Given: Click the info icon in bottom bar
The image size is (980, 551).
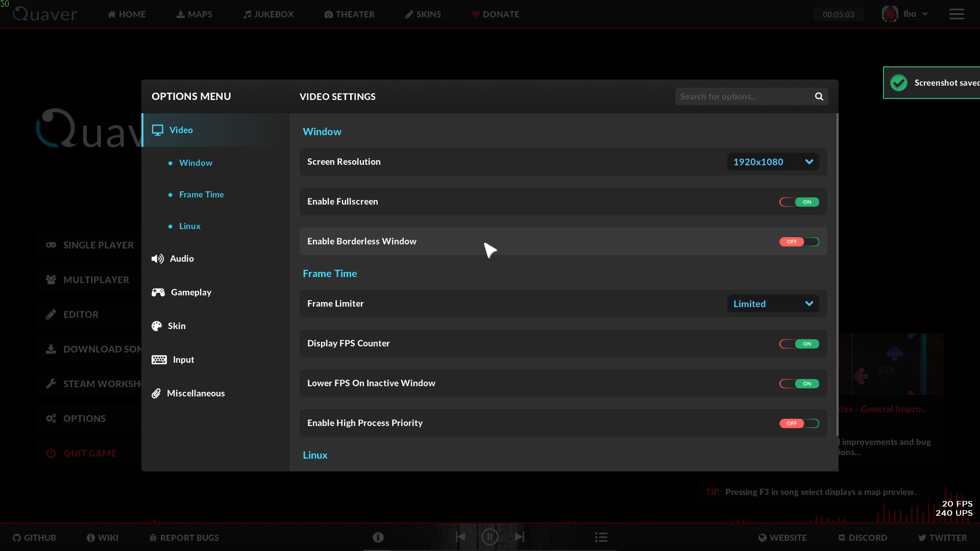Looking at the screenshot, I should [378, 537].
